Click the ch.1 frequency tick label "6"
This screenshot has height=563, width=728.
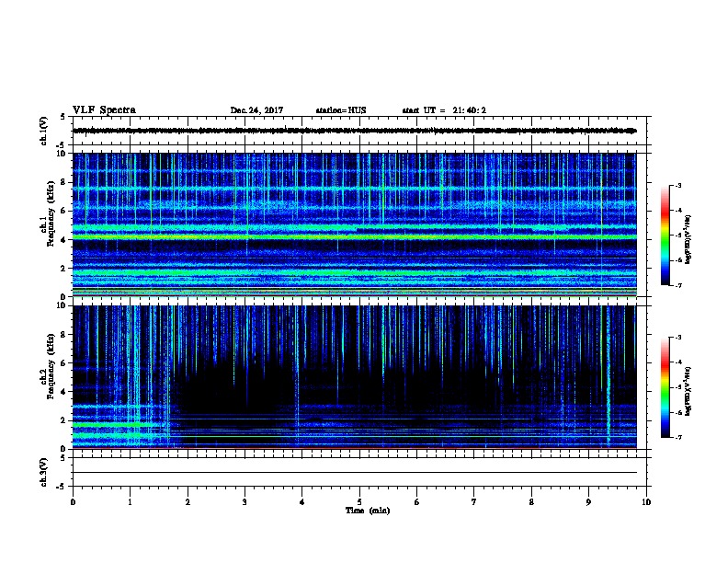pos(64,212)
